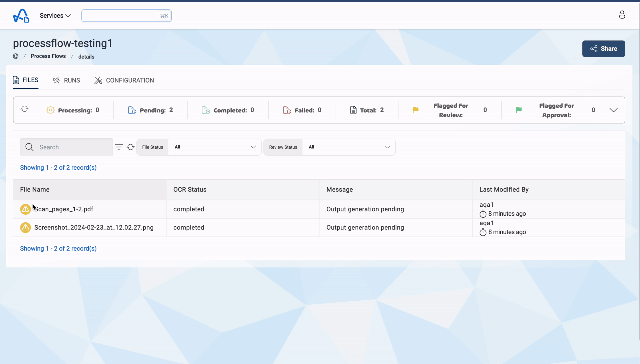
Task: Click the Share button icon
Action: pyautogui.click(x=594, y=48)
